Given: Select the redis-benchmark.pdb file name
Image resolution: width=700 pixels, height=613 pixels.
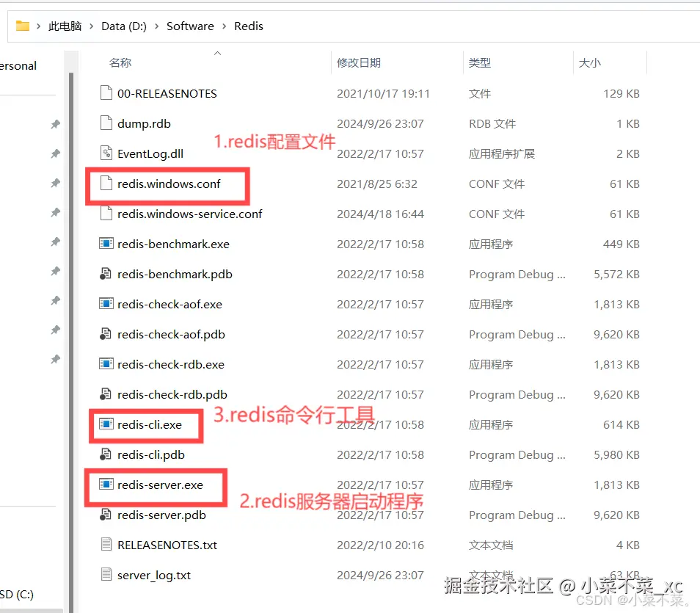Looking at the screenshot, I should click(x=175, y=274).
